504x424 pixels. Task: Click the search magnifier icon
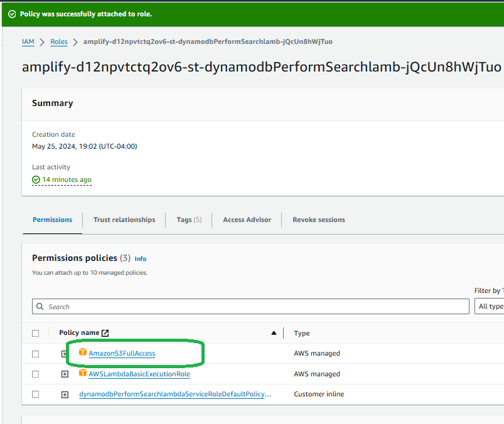click(40, 307)
